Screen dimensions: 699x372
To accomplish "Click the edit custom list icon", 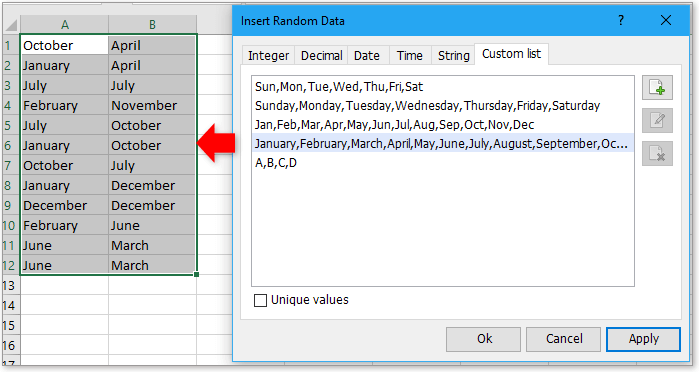I will point(657,120).
